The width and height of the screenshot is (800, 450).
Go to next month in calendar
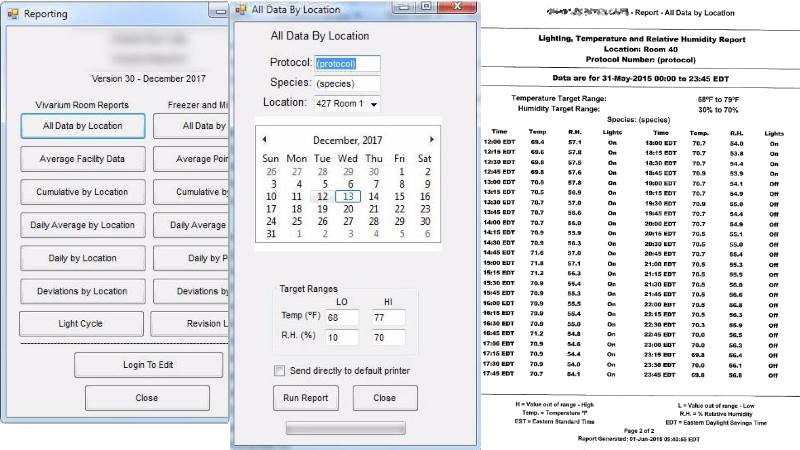432,139
